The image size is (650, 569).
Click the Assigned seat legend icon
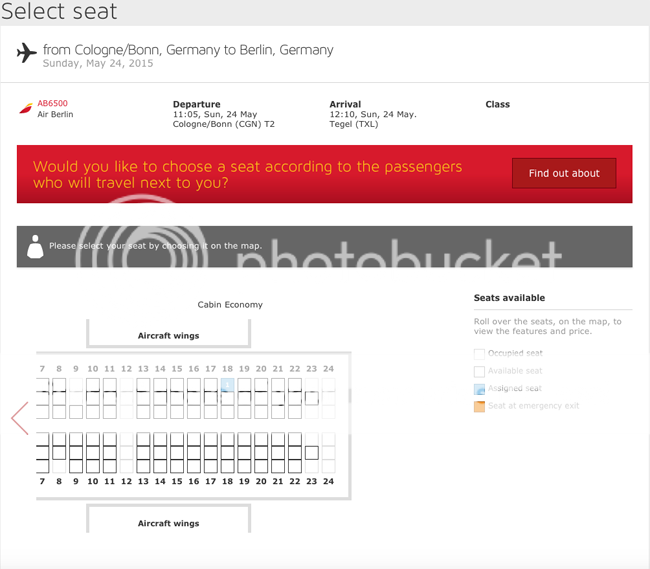479,389
